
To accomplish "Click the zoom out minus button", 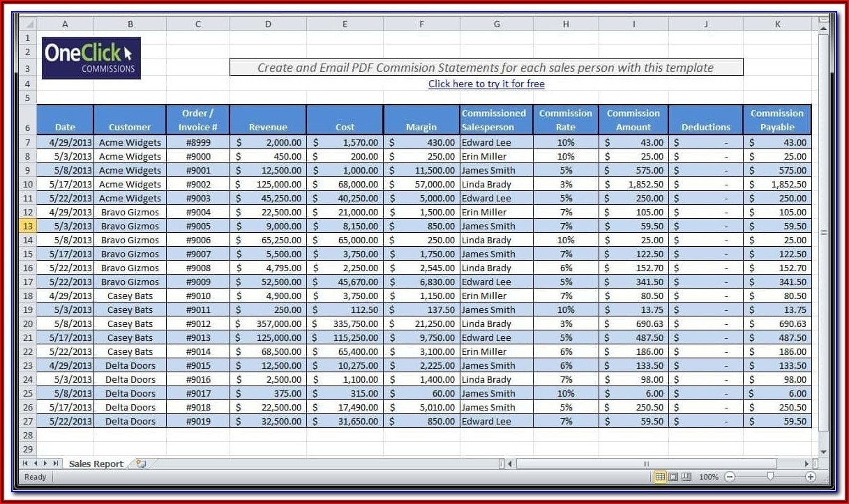I will click(x=730, y=477).
